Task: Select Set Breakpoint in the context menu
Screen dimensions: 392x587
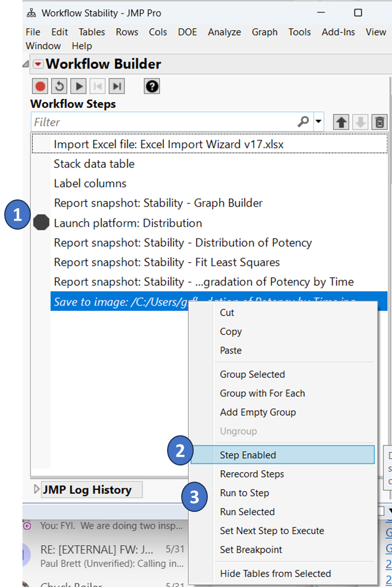Action: coord(251,549)
